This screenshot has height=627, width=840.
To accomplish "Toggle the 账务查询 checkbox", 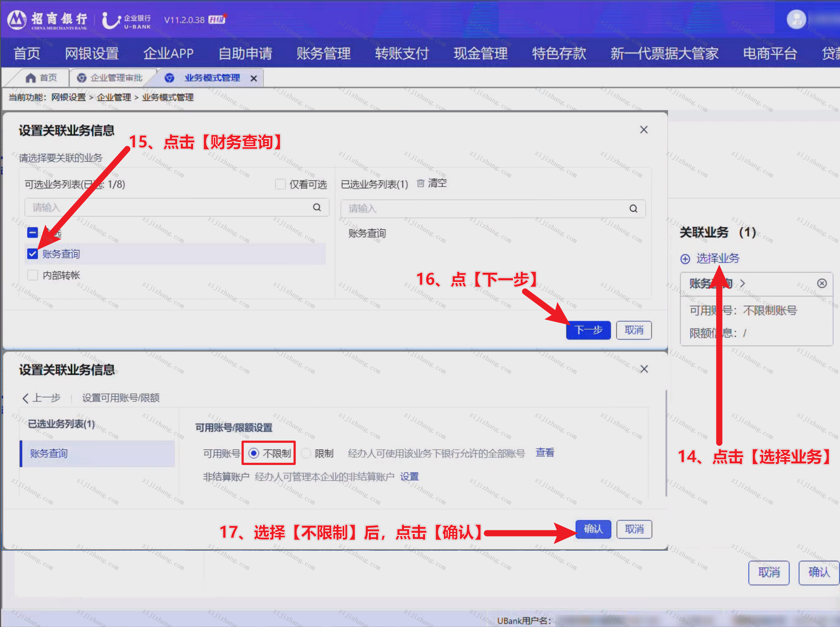I will pyautogui.click(x=33, y=254).
